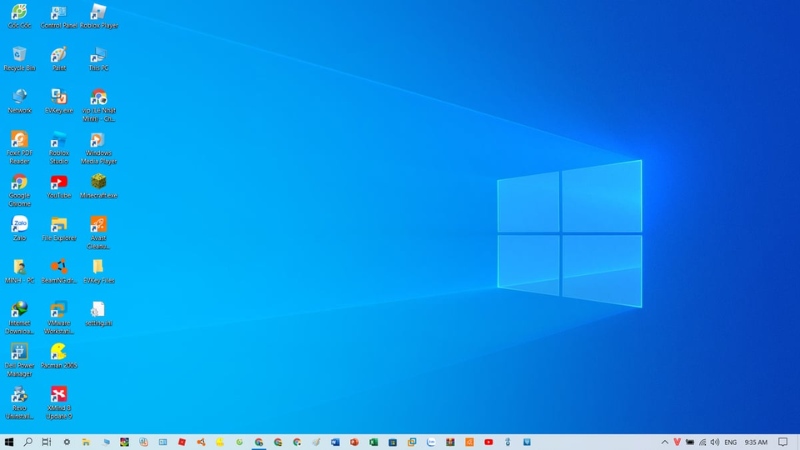The width and height of the screenshot is (800, 450).
Task: Click the taskbar search magnifier
Action: coord(28,442)
